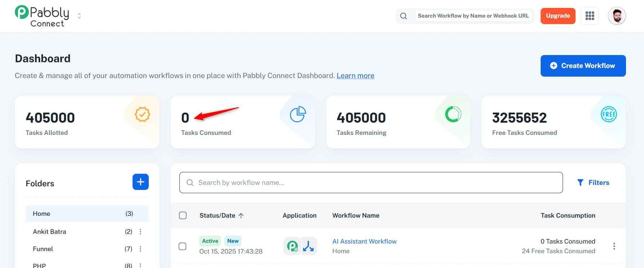Image resolution: width=644 pixels, height=268 pixels.
Task: Add a new folder with plus icon
Action: point(140,182)
